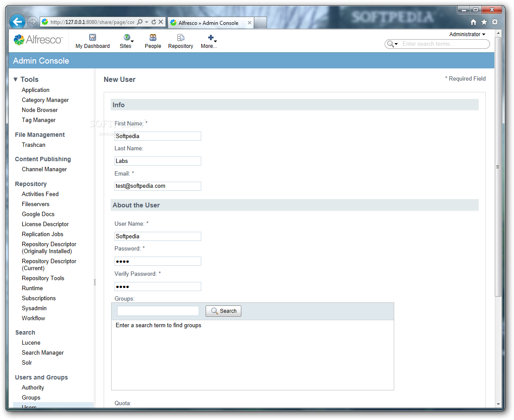The width and height of the screenshot is (514, 420).
Task: Open Workflow link
Action: click(x=33, y=318)
